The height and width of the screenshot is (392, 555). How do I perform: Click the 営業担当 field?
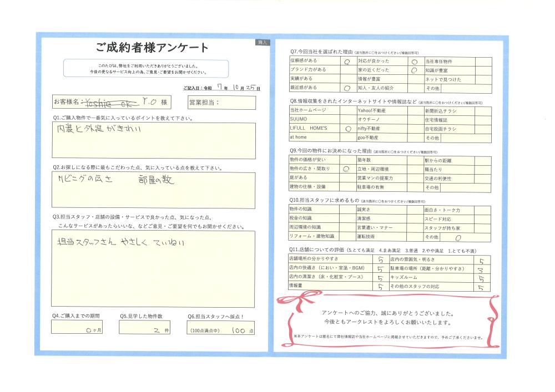tap(221, 103)
